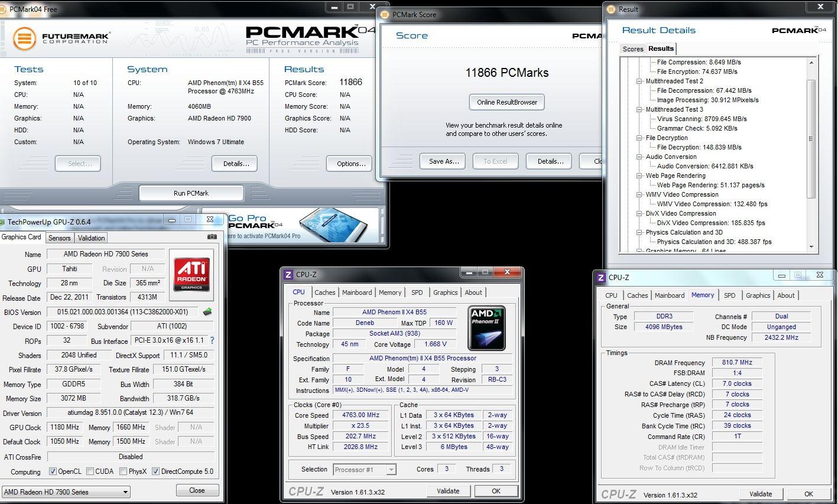
Task: Click the Z icon in the CPU-Z CPU window title
Action: (288, 275)
